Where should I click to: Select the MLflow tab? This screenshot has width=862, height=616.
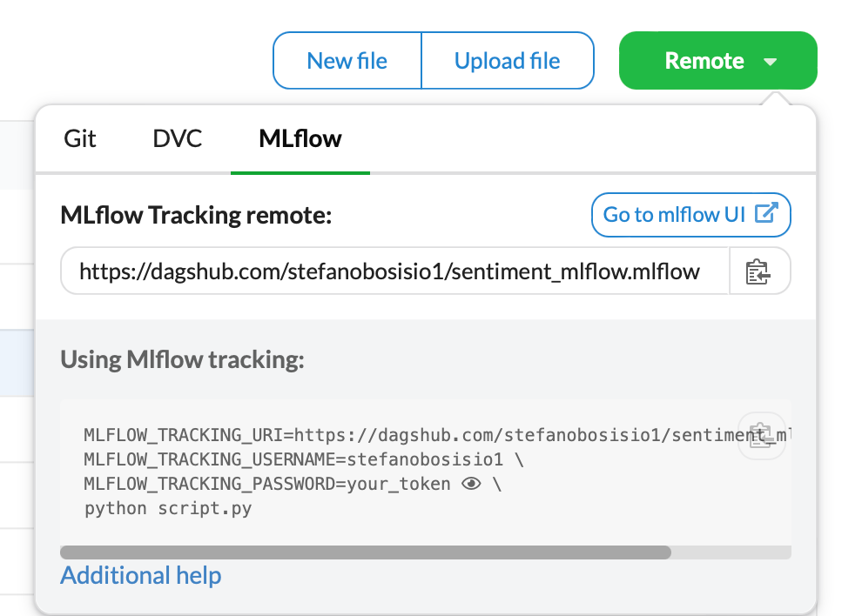coord(300,139)
